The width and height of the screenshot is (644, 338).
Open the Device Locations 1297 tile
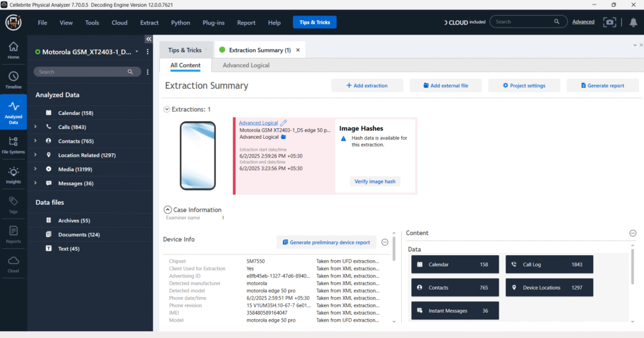[x=549, y=288]
